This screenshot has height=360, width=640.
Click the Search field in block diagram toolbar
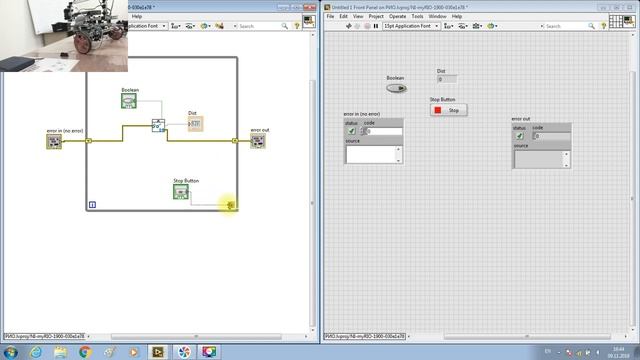click(257, 26)
